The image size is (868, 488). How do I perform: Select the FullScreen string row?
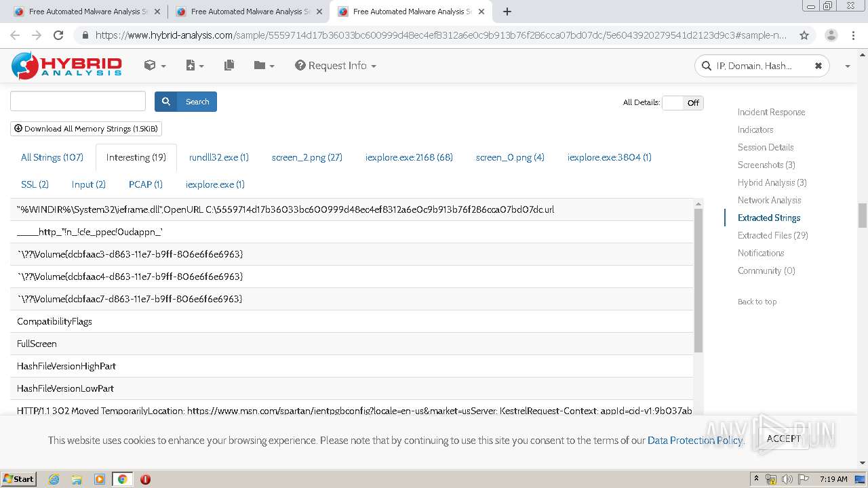pyautogui.click(x=352, y=344)
